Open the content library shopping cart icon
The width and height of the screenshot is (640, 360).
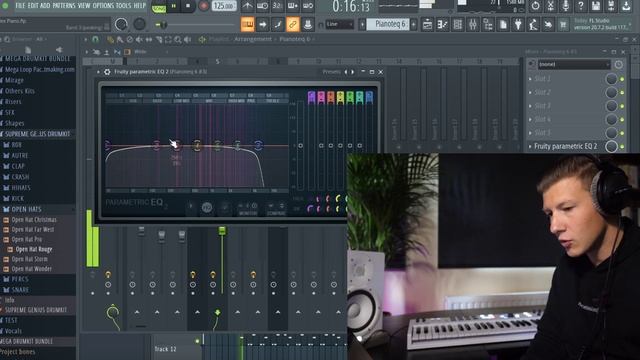pyautogui.click(x=563, y=25)
